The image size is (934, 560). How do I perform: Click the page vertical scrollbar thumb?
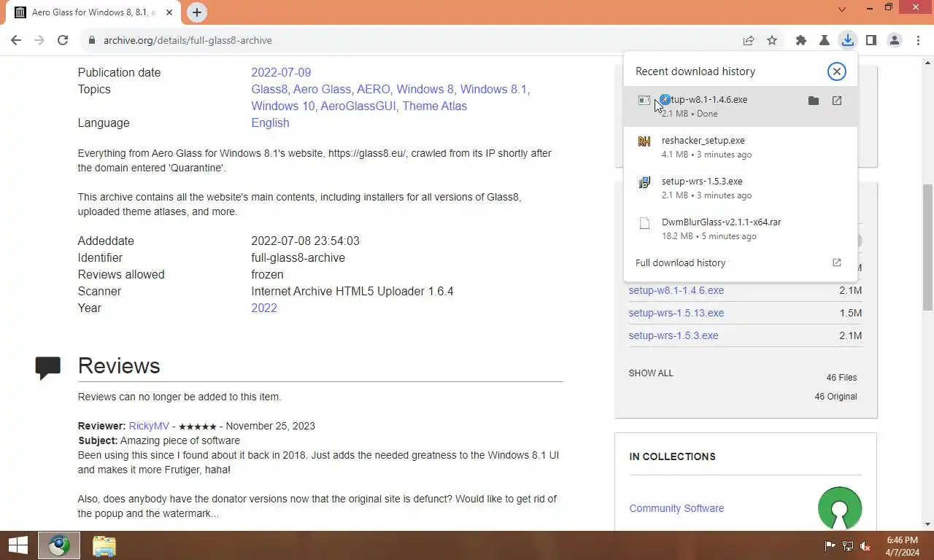coord(928,248)
